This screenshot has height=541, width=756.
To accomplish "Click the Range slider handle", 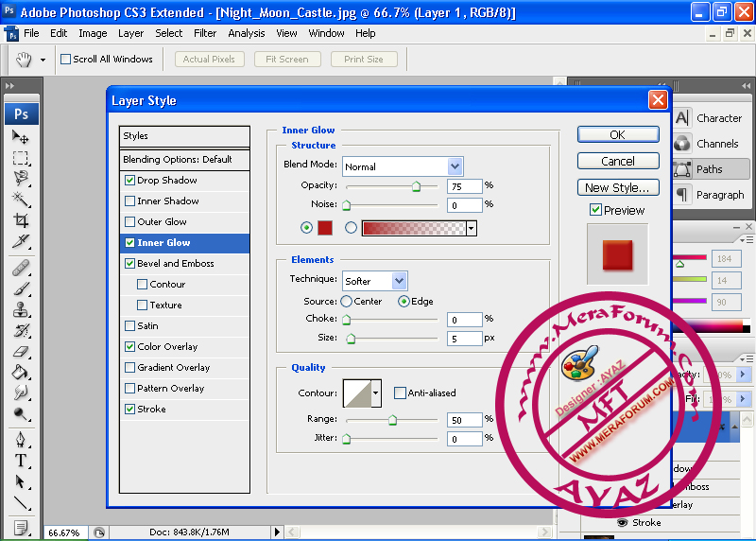I will (392, 420).
